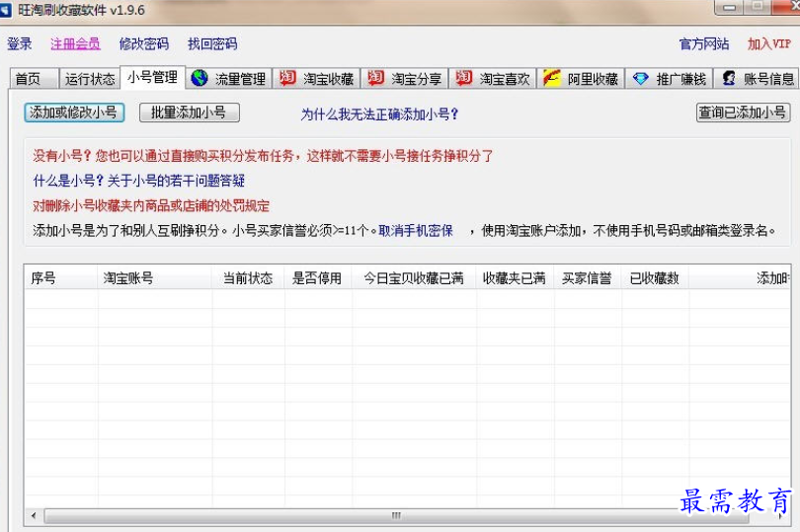Click the app icon in title bar
Screen dimensions: 800x532
point(8,10)
